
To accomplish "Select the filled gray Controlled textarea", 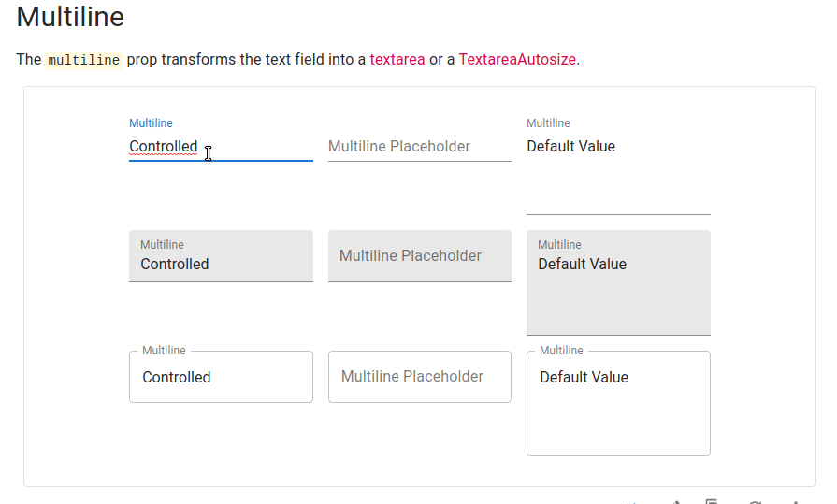I will click(221, 256).
